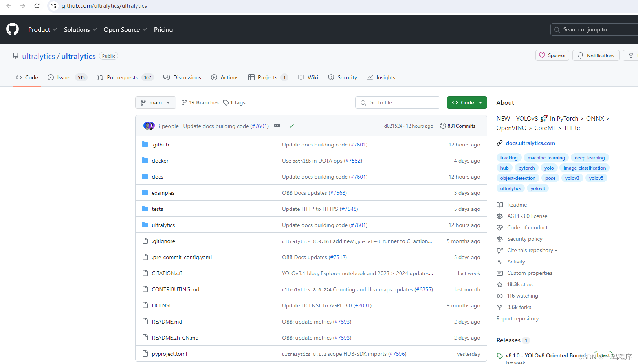Image resolution: width=638 pixels, height=364 pixels.
Task: Click the 831 Commits history icon
Action: coord(443,126)
